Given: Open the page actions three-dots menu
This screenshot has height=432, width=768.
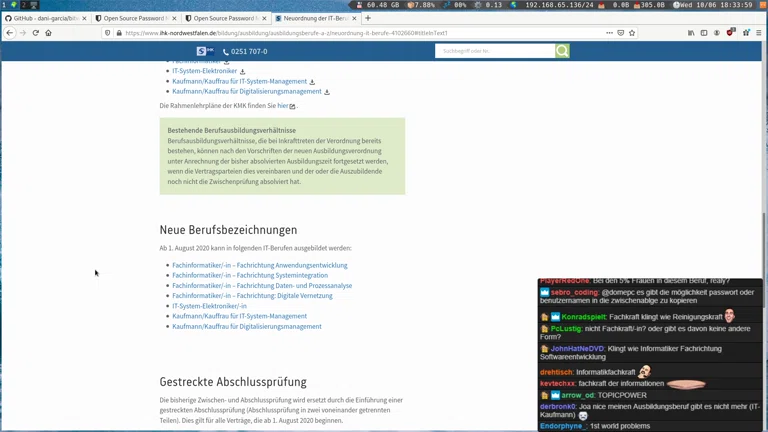Looking at the screenshot, I should [609, 33].
